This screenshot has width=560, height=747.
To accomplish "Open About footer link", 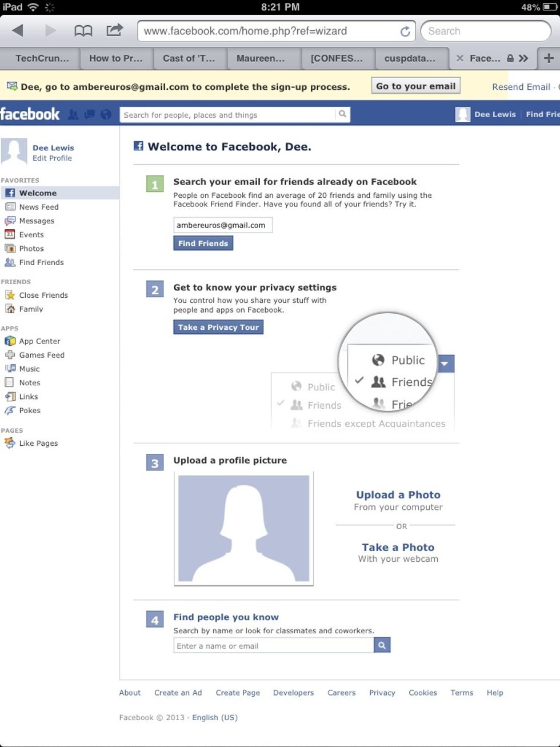I will pyautogui.click(x=130, y=693).
